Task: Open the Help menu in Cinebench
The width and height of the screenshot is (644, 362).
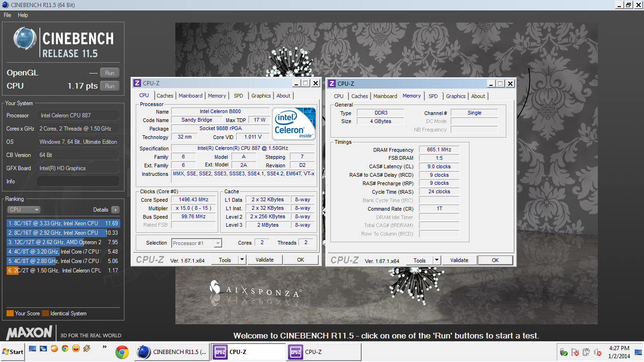Action: [23, 15]
